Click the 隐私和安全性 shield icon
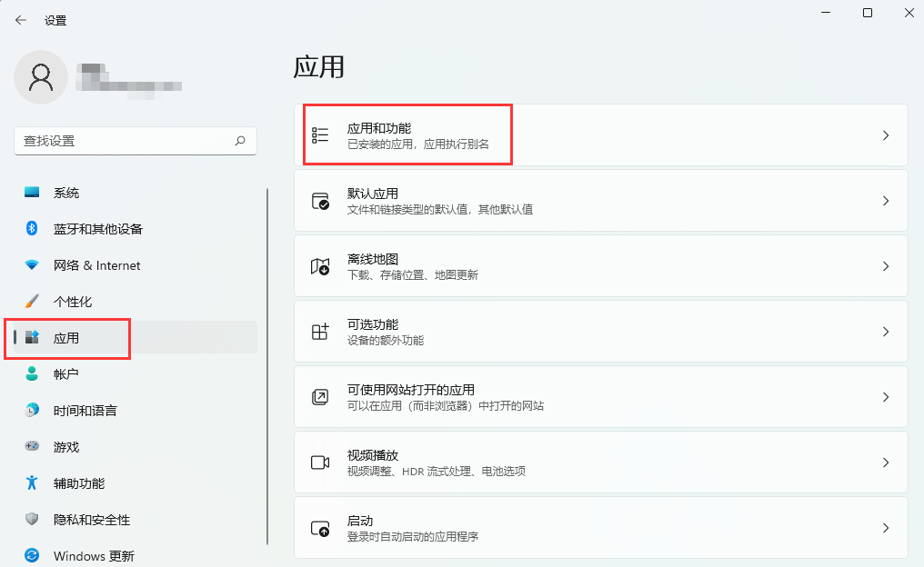 point(32,520)
